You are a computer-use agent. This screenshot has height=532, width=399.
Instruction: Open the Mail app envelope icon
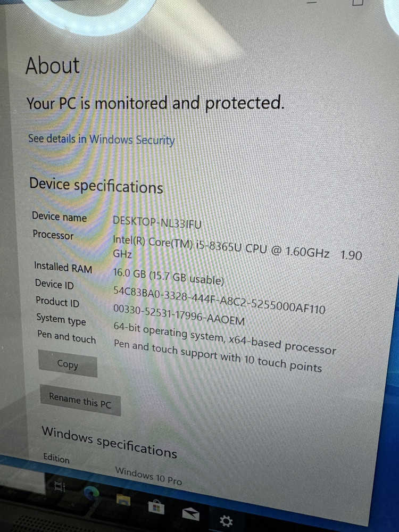(x=190, y=514)
